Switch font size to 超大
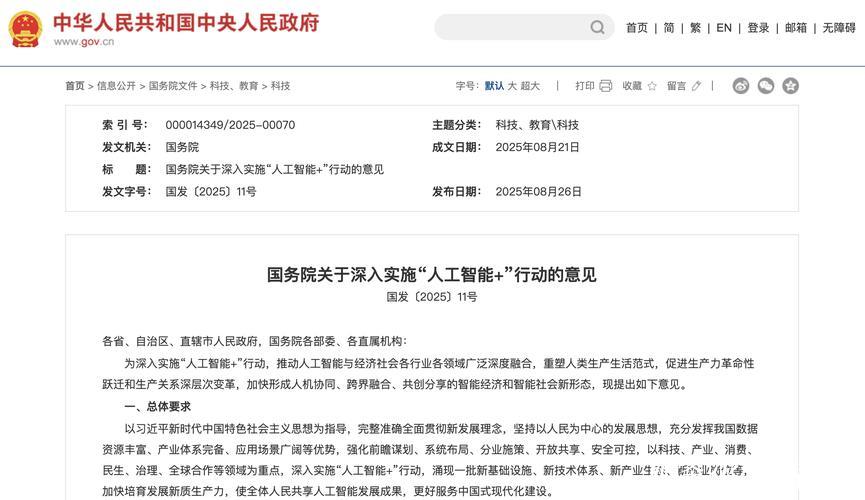Image resolution: width=865 pixels, height=500 pixels. [530, 86]
